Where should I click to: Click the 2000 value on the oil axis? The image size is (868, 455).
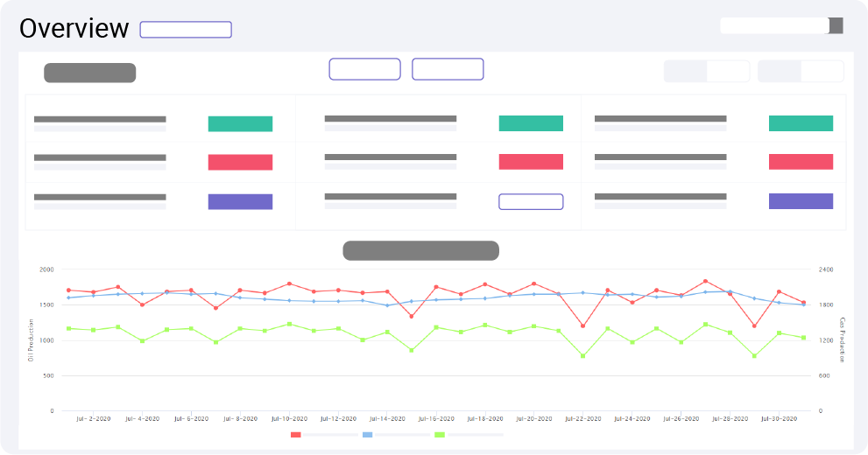click(x=46, y=269)
